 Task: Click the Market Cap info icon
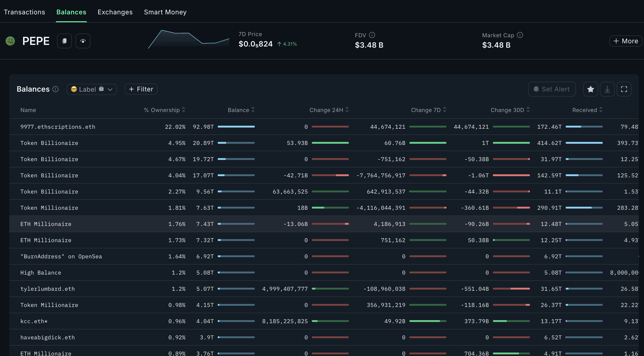click(520, 35)
